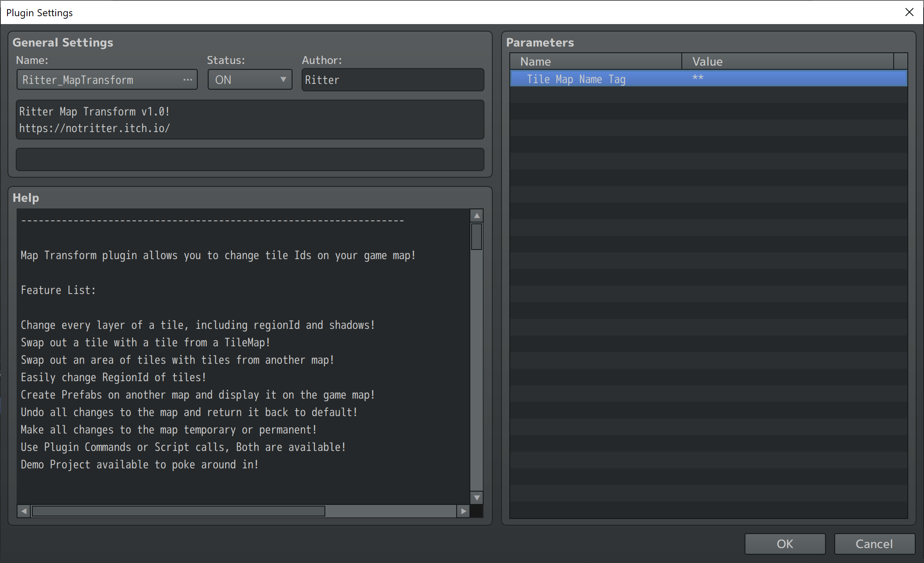Image resolution: width=924 pixels, height=563 pixels.
Task: Close the Plugin Settings window
Action: [x=909, y=12]
